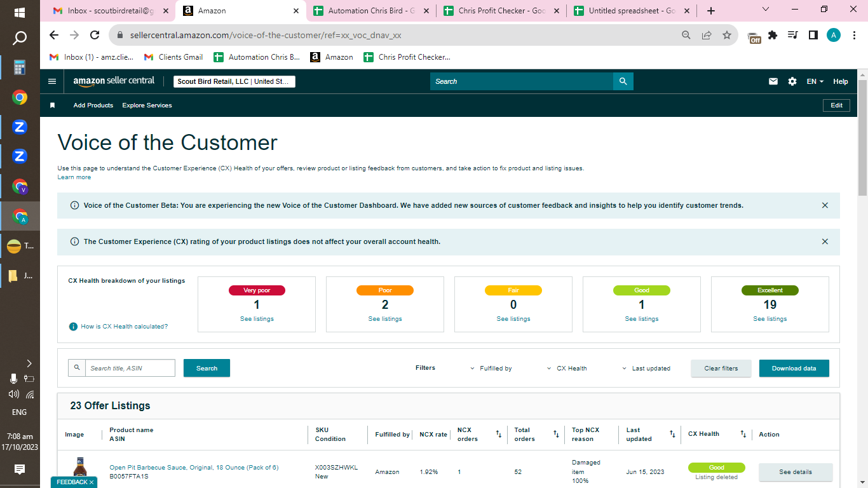
Task: See listings under Poor
Action: click(385, 319)
